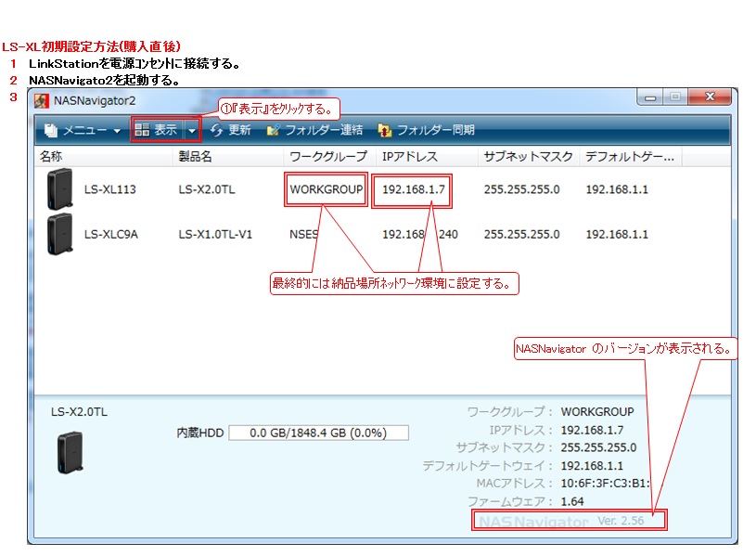Click the firmware version 1.64 value
Viewport: 756px width, 556px height.
pyautogui.click(x=571, y=501)
